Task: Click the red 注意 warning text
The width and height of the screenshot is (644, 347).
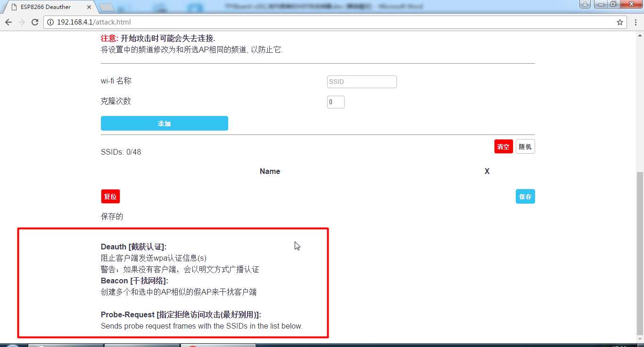Action: (x=110, y=38)
